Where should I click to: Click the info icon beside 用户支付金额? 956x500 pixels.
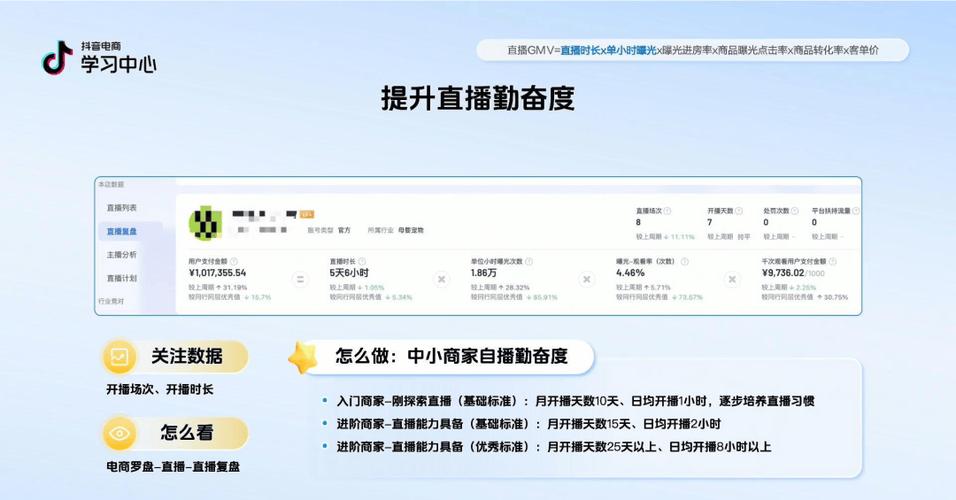(234, 262)
